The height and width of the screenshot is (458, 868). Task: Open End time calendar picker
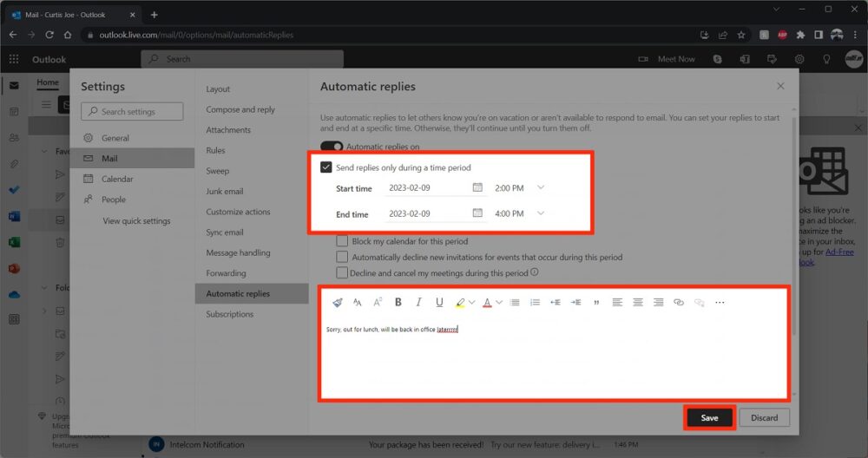coord(477,213)
